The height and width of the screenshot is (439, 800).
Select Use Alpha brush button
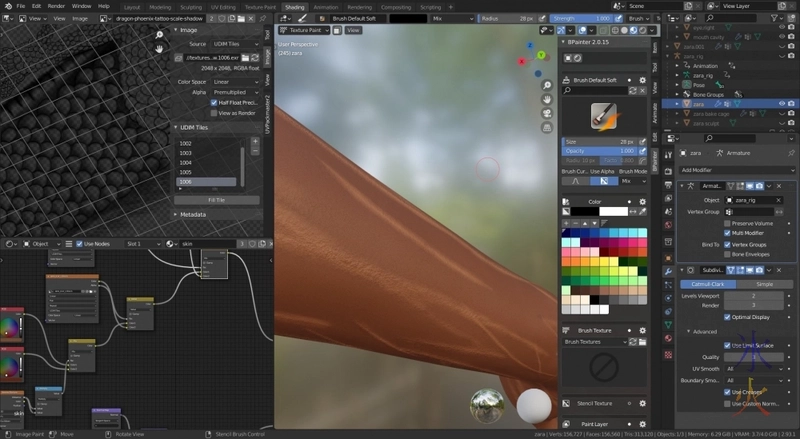(604, 181)
